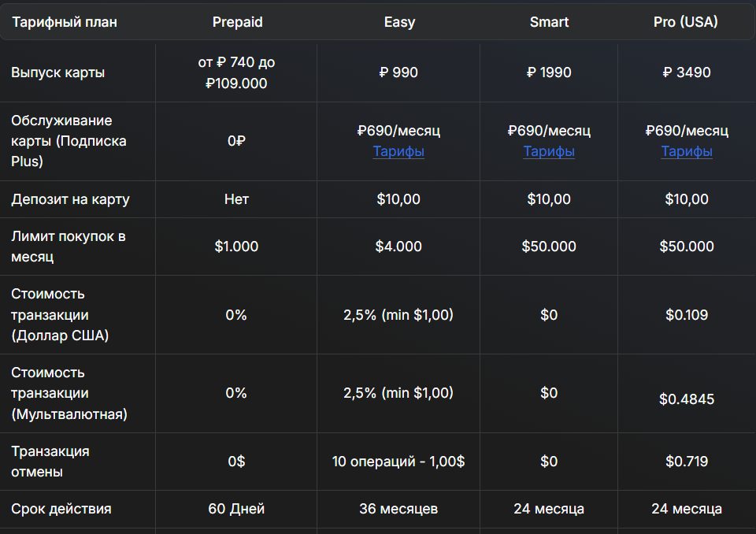Screen dimensions: 756x534
Task: Click the 60 Дней validity cell
Action: (236, 509)
